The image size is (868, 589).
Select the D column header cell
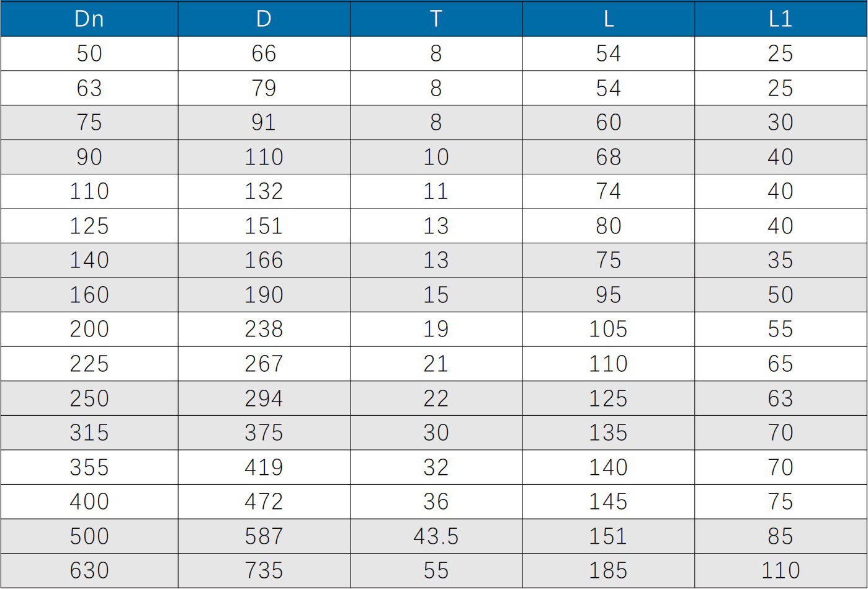tap(264, 19)
